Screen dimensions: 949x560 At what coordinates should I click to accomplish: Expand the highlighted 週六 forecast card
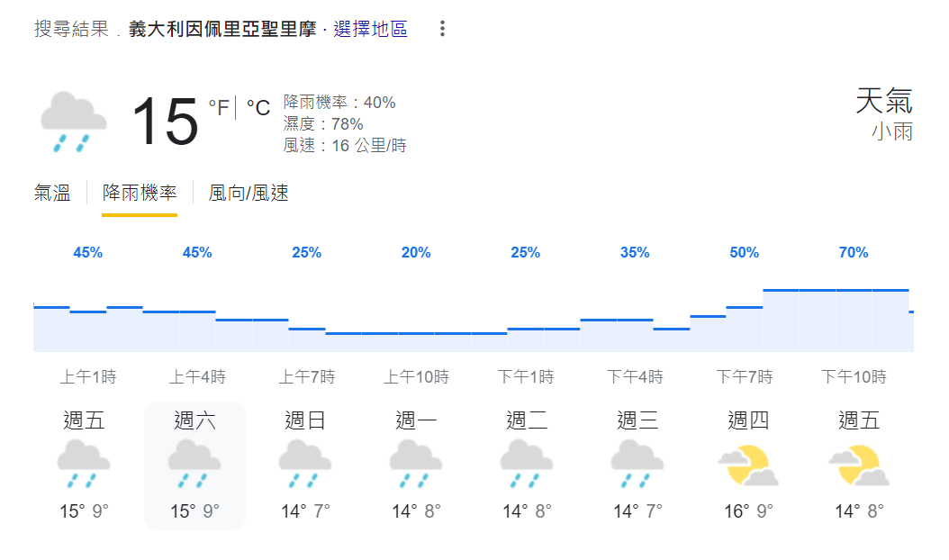[195, 420]
